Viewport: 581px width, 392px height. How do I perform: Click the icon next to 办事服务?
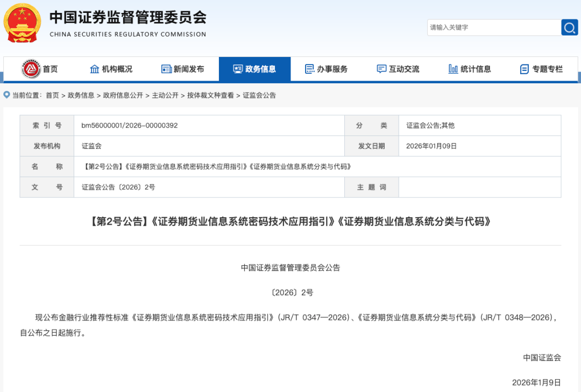(x=309, y=69)
